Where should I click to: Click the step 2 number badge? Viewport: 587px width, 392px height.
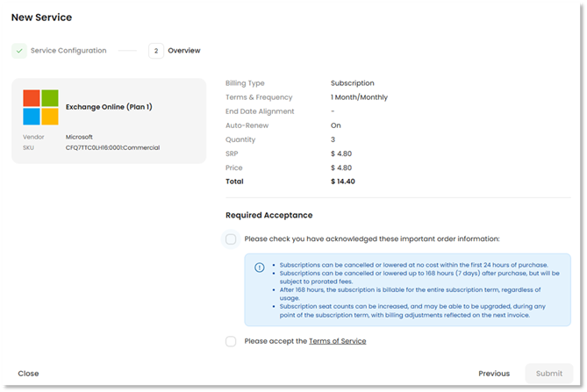pyautogui.click(x=156, y=51)
